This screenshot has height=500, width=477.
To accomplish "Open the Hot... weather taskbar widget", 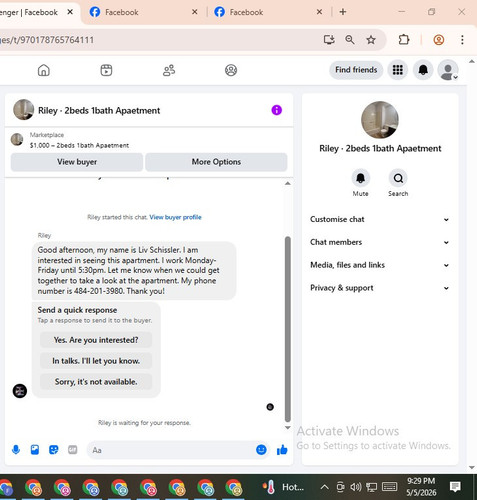I will [283, 487].
